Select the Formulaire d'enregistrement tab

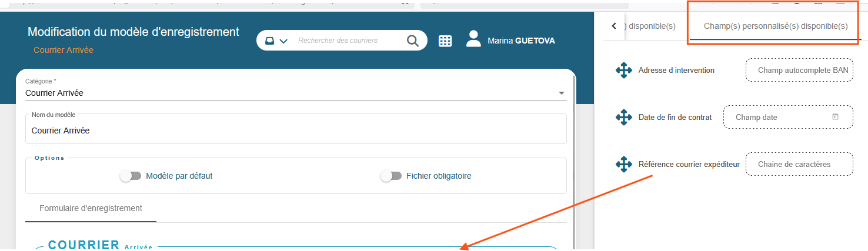click(91, 208)
